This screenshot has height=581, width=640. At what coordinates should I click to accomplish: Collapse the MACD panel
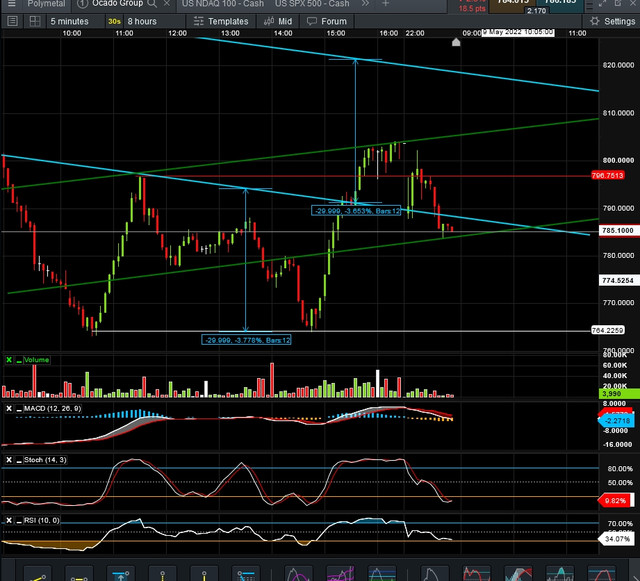[x=19, y=409]
